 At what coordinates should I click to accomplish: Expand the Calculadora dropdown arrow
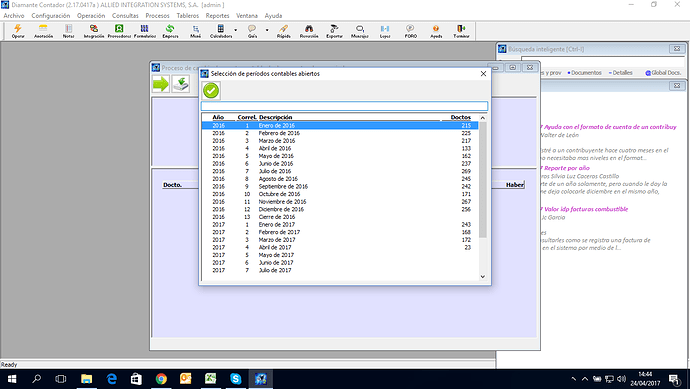235,30
